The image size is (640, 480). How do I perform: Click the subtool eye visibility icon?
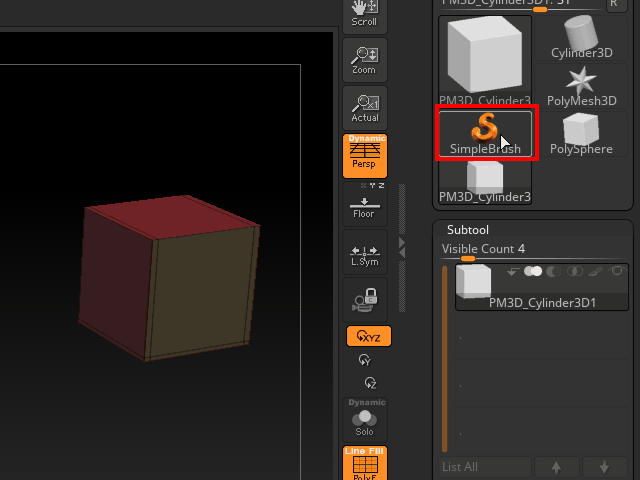618,271
